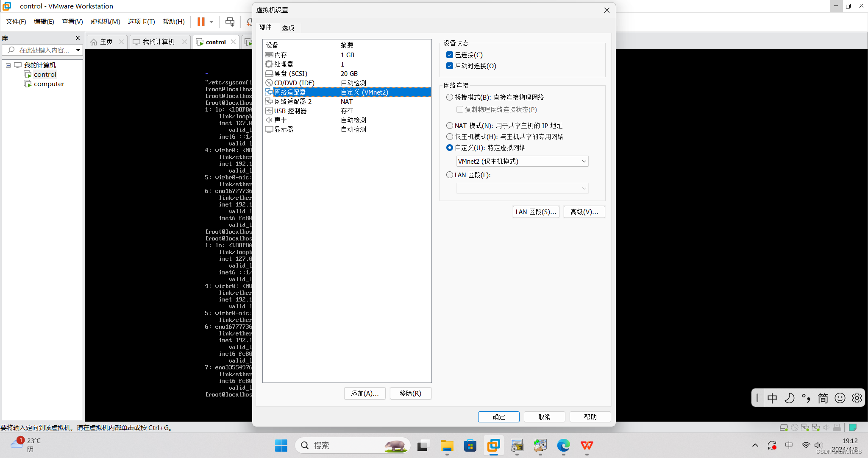The image size is (868, 458).
Task: Select the 声卡 speaker icon
Action: coord(269,120)
